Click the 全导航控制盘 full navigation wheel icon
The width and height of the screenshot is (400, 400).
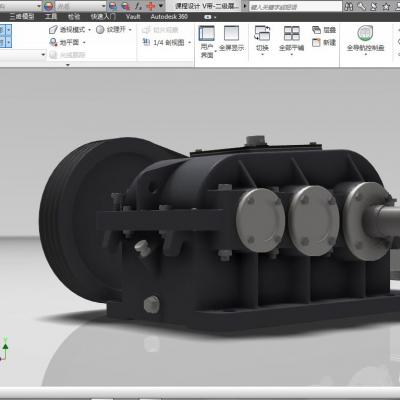click(365, 33)
